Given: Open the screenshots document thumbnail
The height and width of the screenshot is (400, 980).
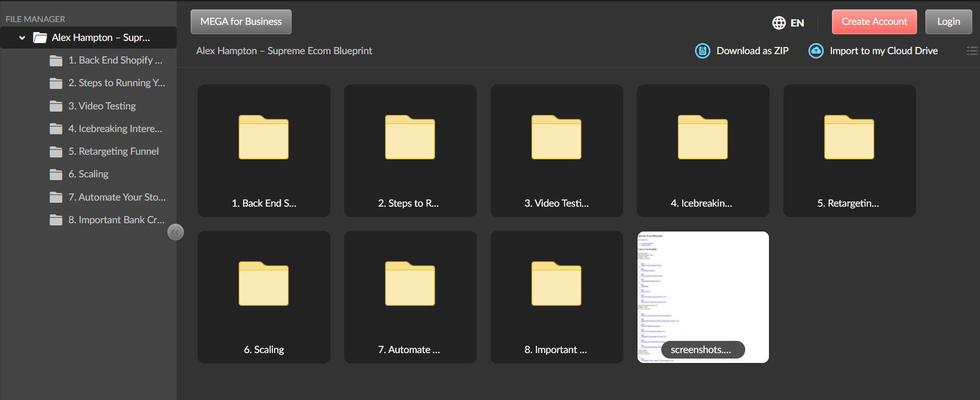Looking at the screenshot, I should [703, 297].
